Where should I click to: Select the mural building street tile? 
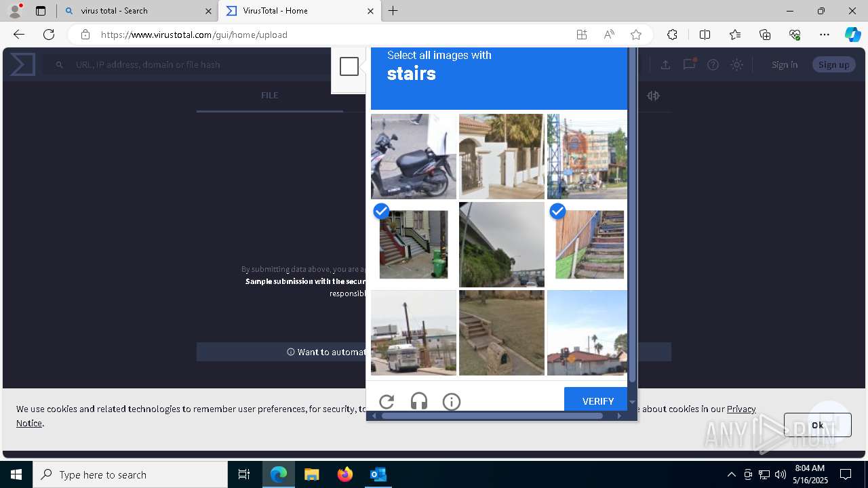click(x=587, y=157)
